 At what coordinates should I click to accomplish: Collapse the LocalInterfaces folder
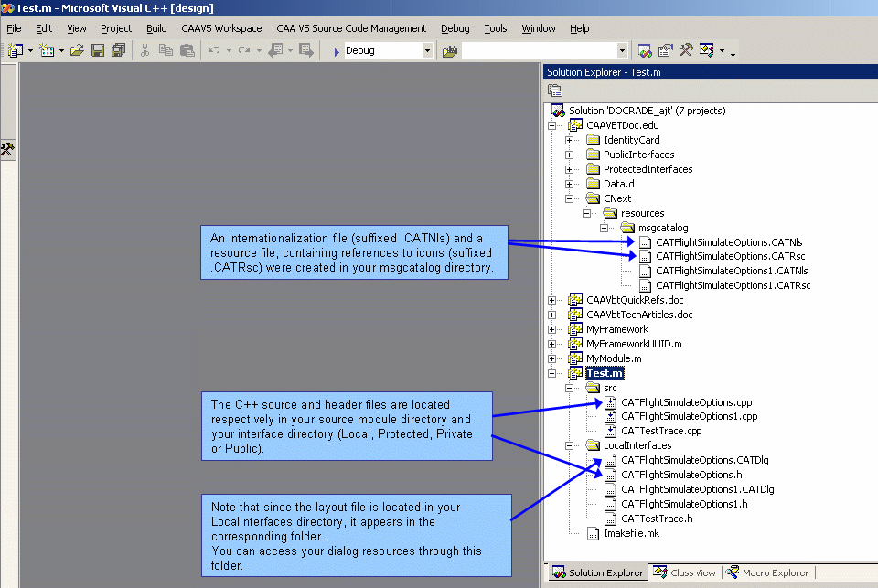point(570,445)
